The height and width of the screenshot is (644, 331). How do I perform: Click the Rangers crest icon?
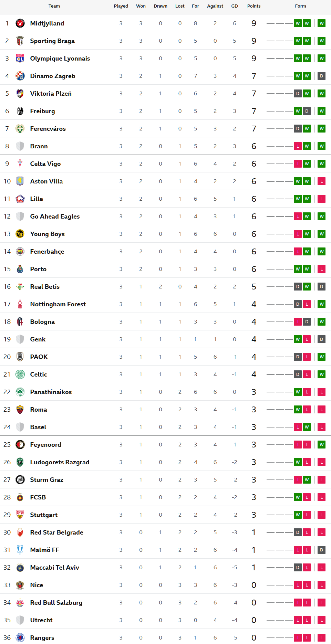pyautogui.click(x=20, y=638)
